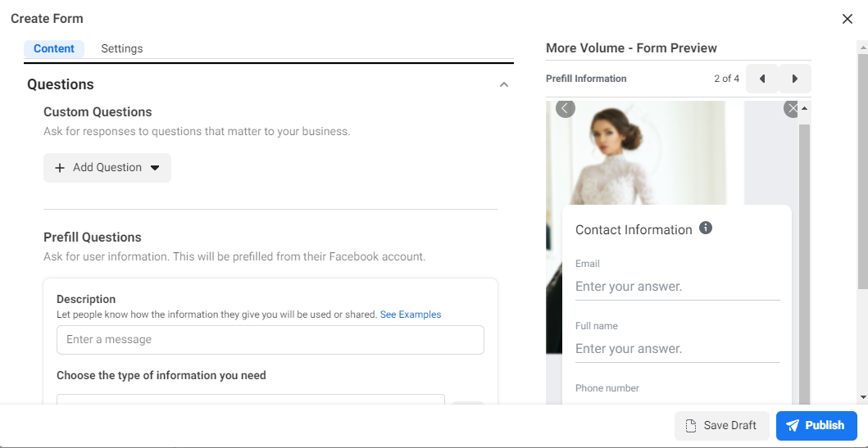This screenshot has height=448, width=868.
Task: Click the Description message input field
Action: pos(270,340)
